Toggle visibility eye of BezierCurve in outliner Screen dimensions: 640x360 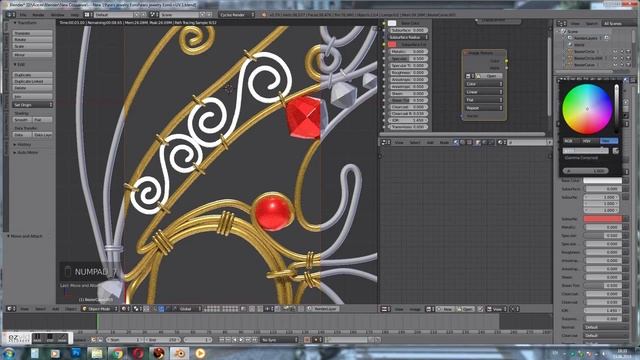(615, 65)
